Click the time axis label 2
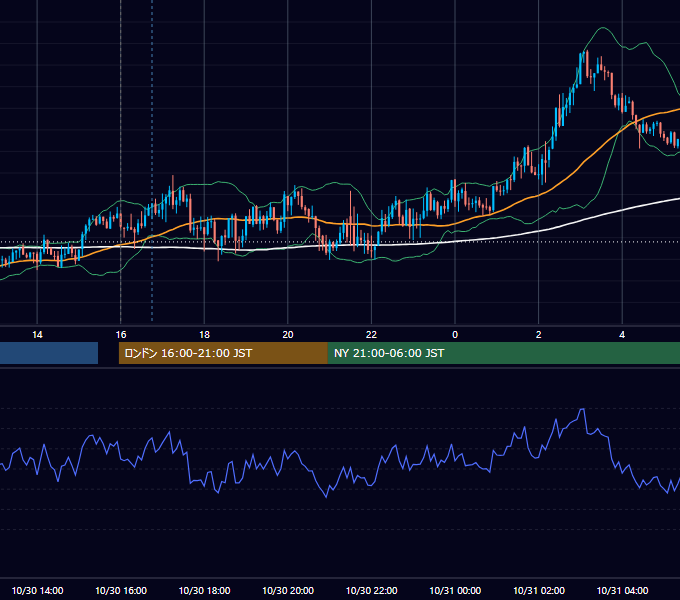The width and height of the screenshot is (680, 600). [538, 335]
